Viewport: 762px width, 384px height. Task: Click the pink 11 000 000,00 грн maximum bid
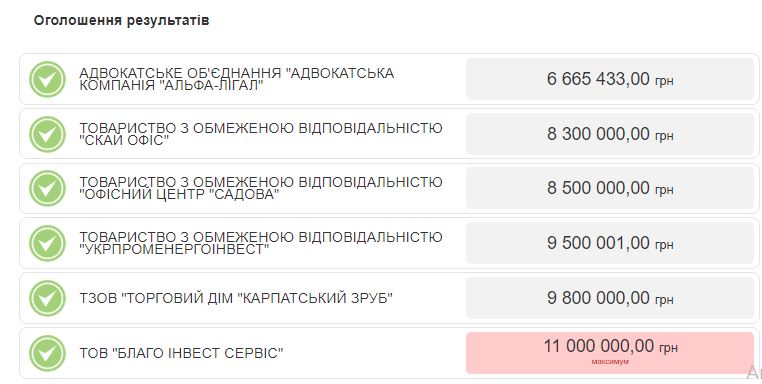(x=610, y=353)
